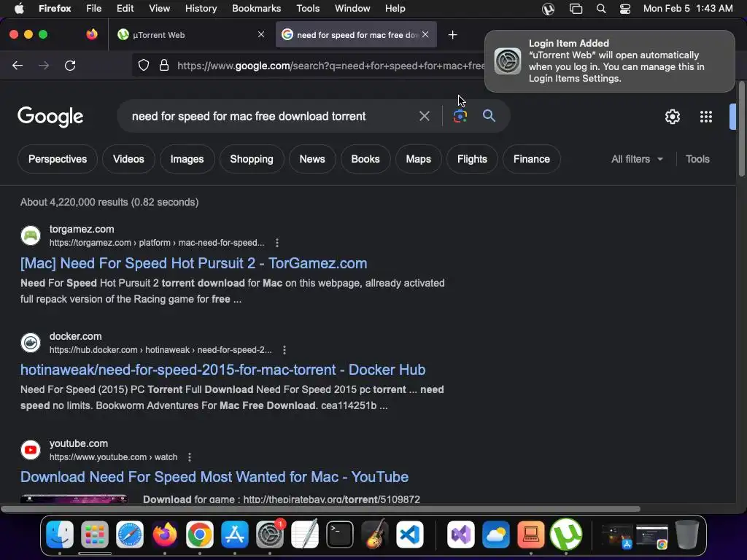747x560 pixels.
Task: Switch to Books results
Action: point(365,159)
